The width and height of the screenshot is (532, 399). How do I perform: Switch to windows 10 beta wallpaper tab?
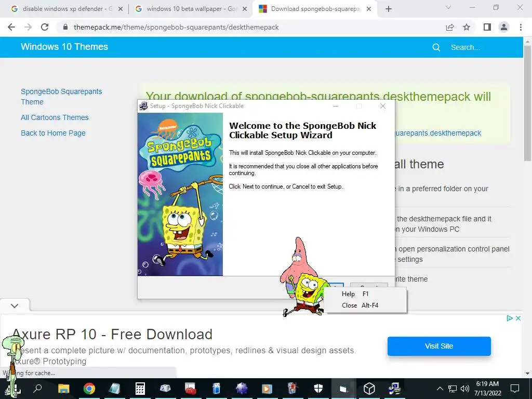click(x=191, y=9)
